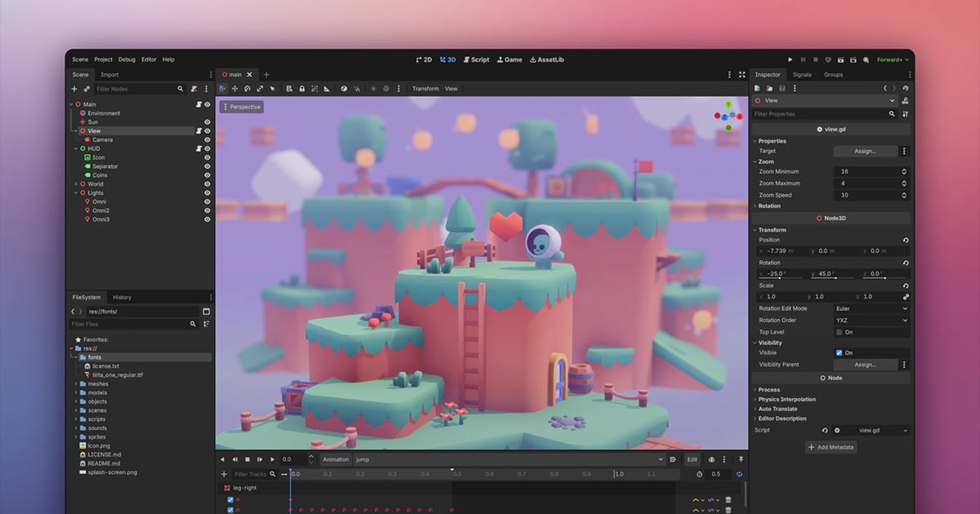This screenshot has width=980, height=514.
Task: Click Assign button for Target property
Action: [x=865, y=151]
